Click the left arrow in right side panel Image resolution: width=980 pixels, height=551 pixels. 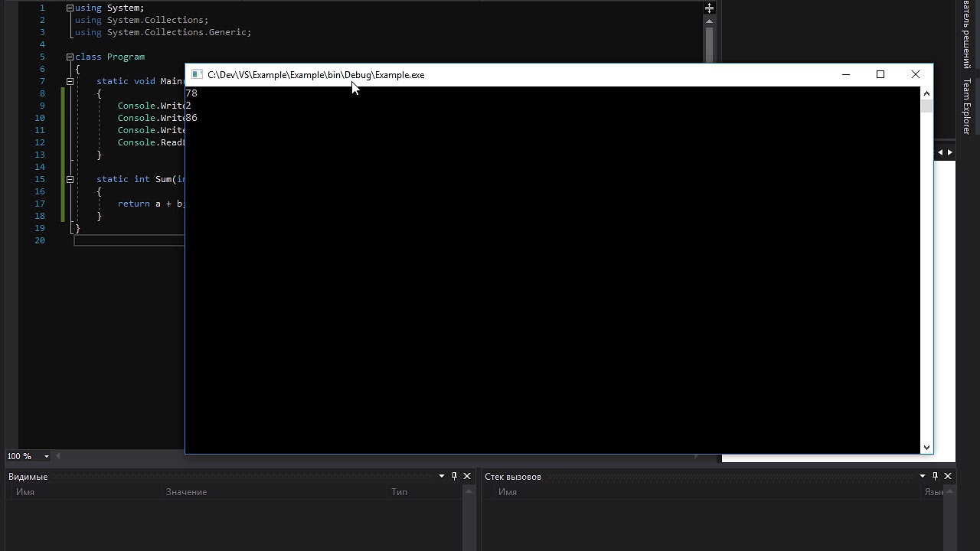(x=940, y=152)
